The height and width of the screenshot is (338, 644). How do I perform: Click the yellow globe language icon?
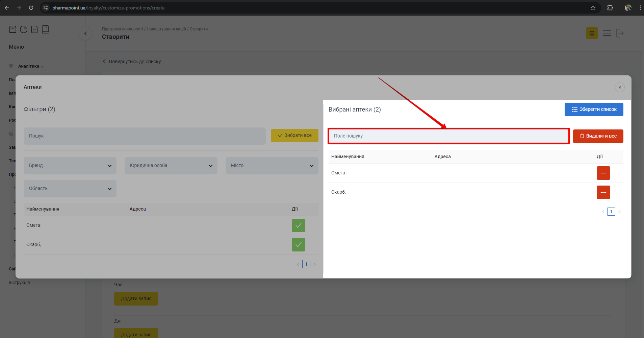(x=592, y=33)
